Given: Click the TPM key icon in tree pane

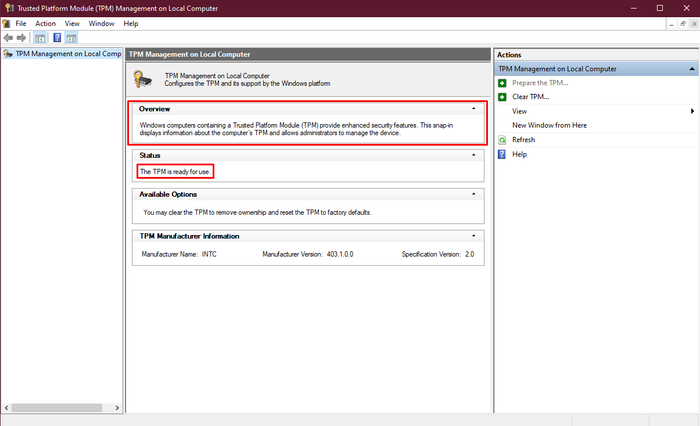Looking at the screenshot, I should click(8, 54).
